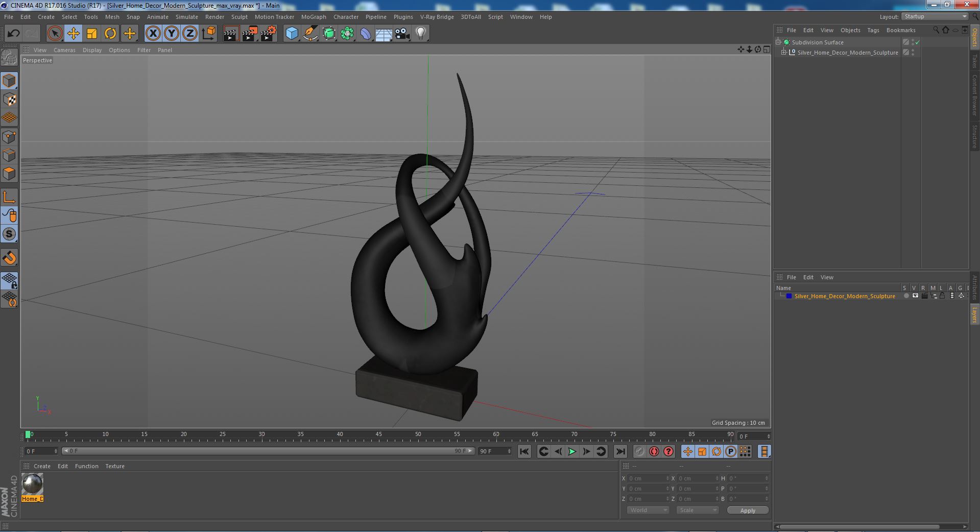Click the blue layer color swatch

tap(789, 296)
